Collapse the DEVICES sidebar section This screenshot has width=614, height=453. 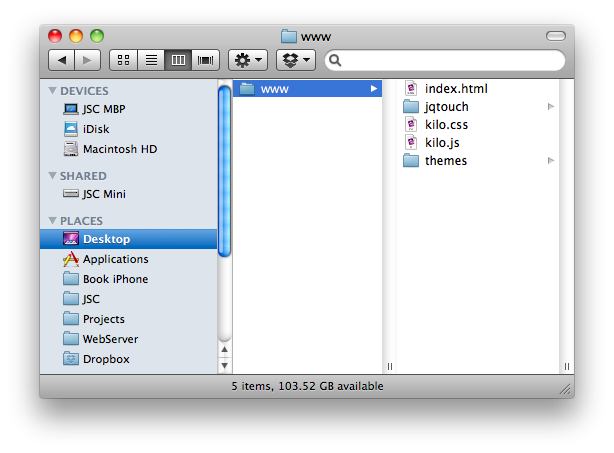[52, 91]
